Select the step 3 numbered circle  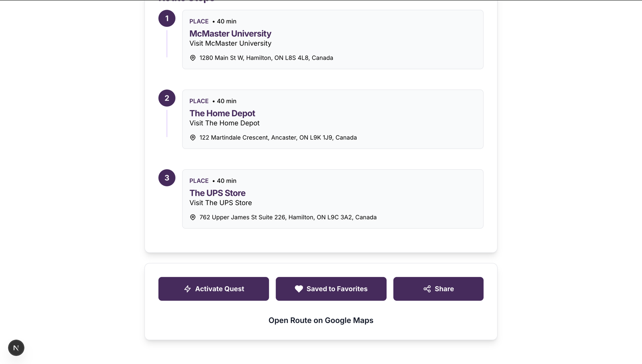167,178
